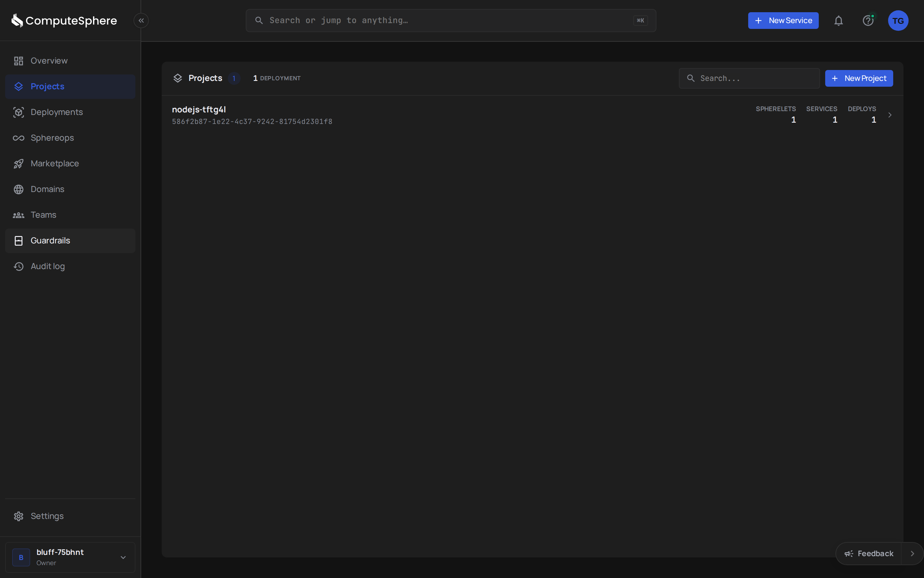This screenshot has width=924, height=578.
Task: Expand the nodejs-tftg4l project row chevron
Action: click(890, 115)
